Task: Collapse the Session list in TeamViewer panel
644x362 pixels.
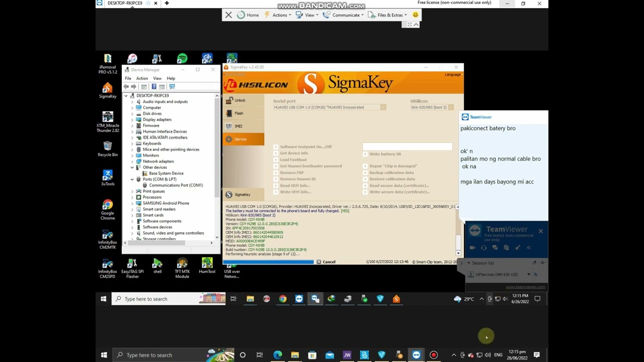Action: [x=469, y=263]
